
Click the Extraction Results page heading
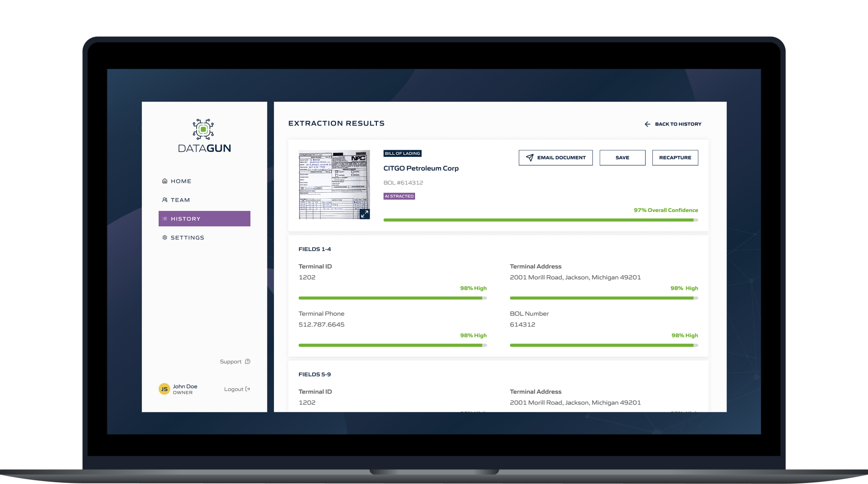[x=336, y=123]
